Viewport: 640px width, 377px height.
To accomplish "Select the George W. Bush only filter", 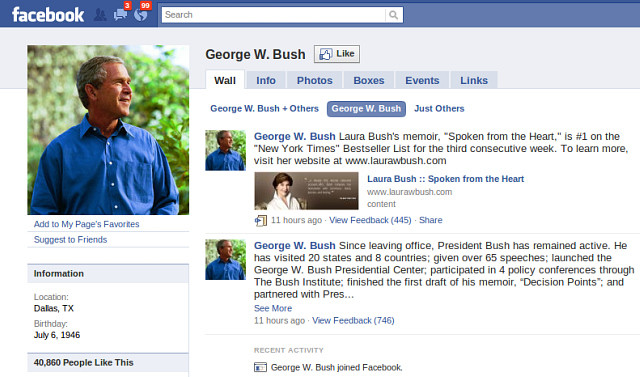I will [x=366, y=109].
